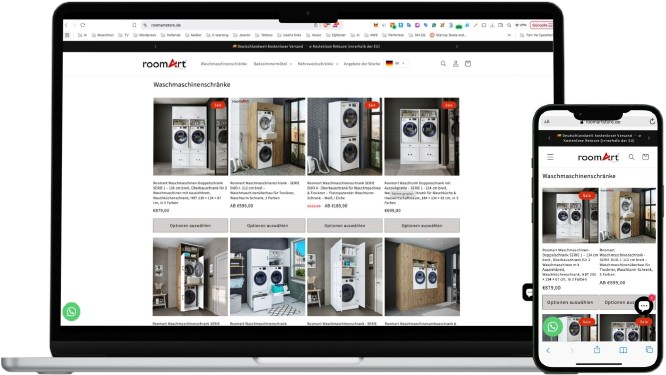Tap the oak cabinet product image on the phone
Image resolution: width=666 pixels, height=375 pixels.
(x=628, y=215)
